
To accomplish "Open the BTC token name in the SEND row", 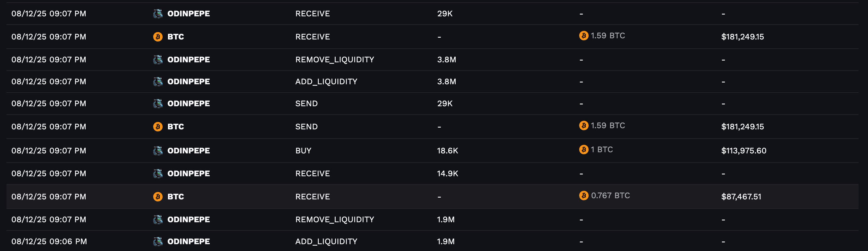I will point(176,126).
